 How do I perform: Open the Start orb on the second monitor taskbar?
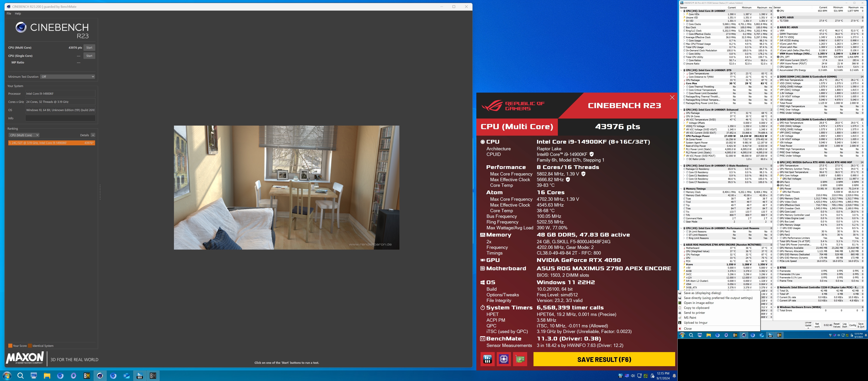(682, 335)
